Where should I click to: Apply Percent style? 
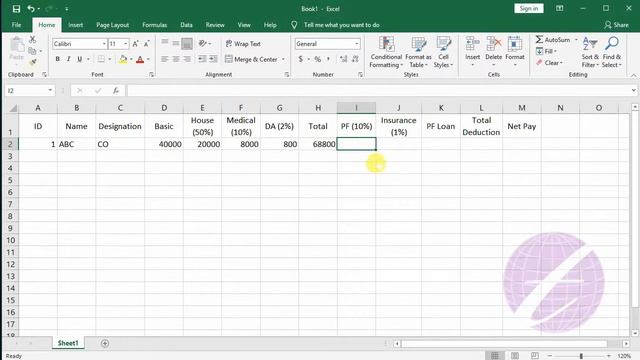(318, 59)
